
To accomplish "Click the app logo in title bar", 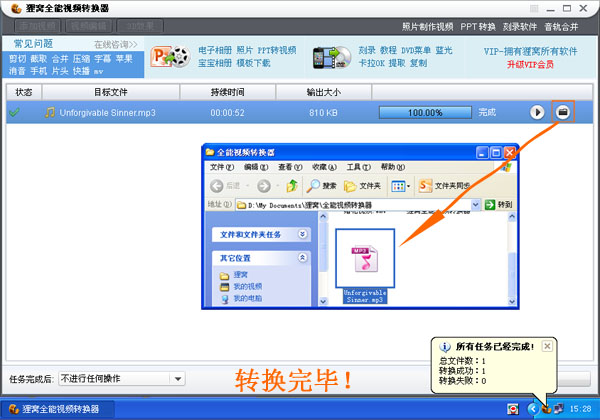I will pos(16,8).
